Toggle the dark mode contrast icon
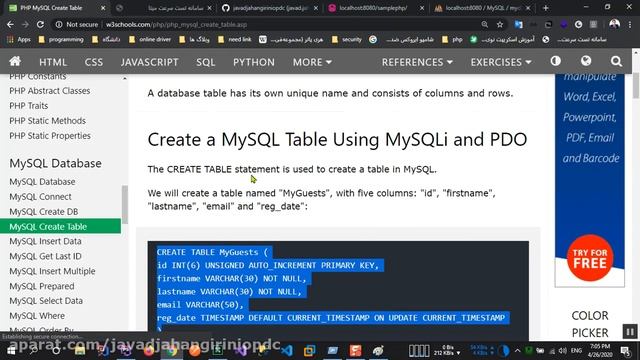 click(556, 61)
